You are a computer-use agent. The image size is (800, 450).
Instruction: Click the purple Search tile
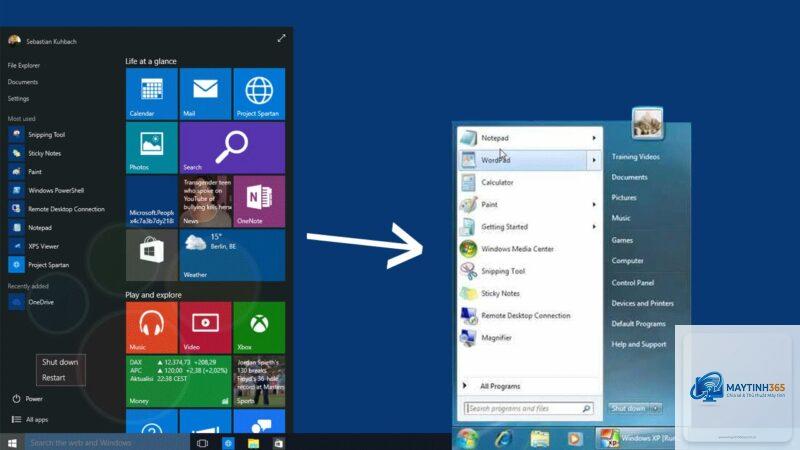[232, 148]
